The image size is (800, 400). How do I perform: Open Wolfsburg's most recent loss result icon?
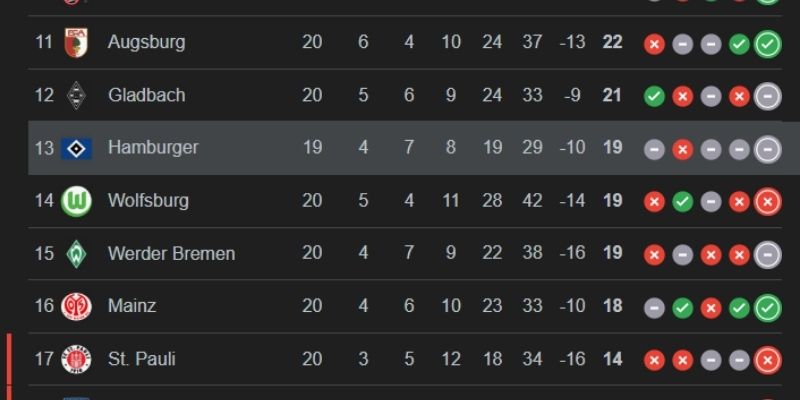[768, 202]
